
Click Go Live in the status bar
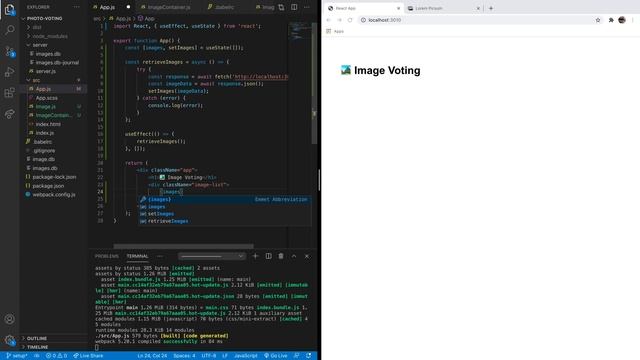[276, 356]
